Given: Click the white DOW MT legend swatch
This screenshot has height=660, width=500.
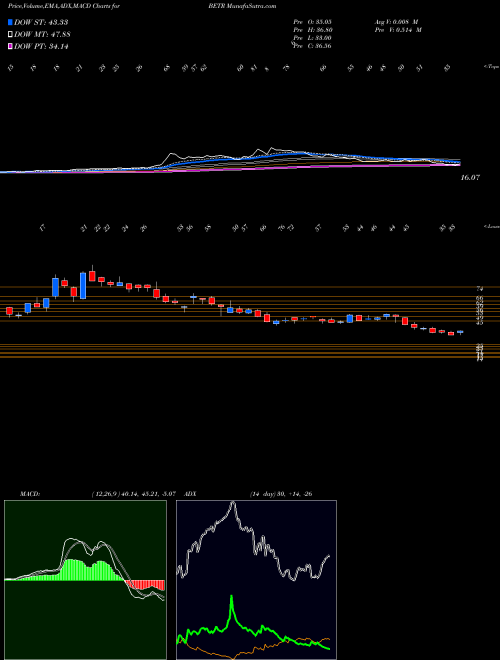Looking at the screenshot, I should click(11, 35).
